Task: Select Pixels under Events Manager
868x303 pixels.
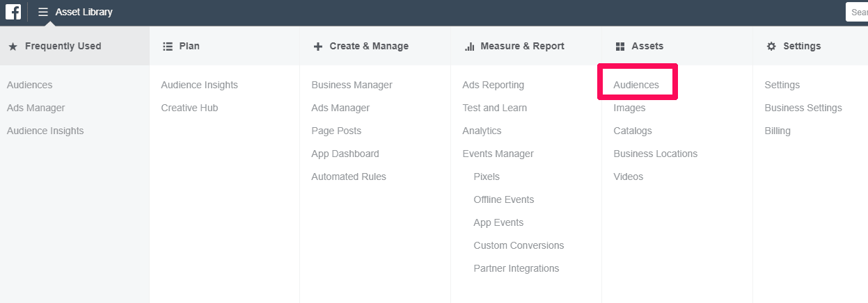Action: [487, 177]
